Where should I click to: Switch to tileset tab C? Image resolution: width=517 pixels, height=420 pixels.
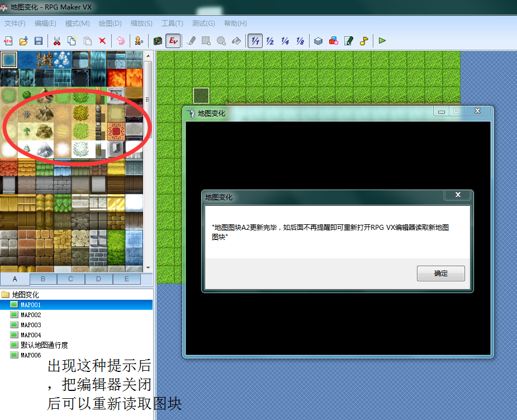(70, 279)
